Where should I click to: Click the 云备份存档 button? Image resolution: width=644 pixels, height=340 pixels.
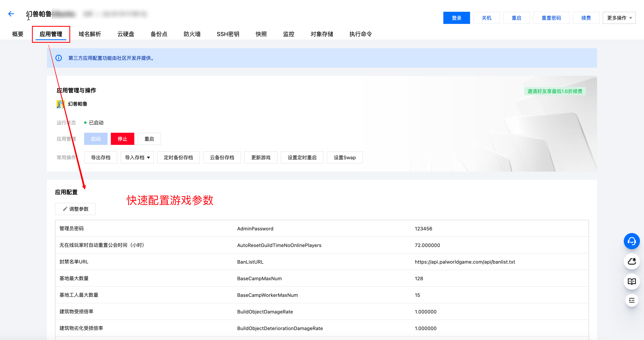(222, 157)
